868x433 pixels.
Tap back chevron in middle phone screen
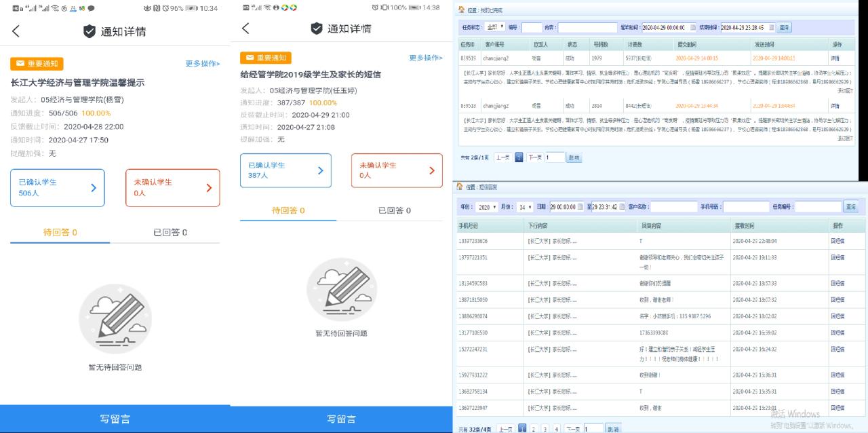(x=245, y=29)
